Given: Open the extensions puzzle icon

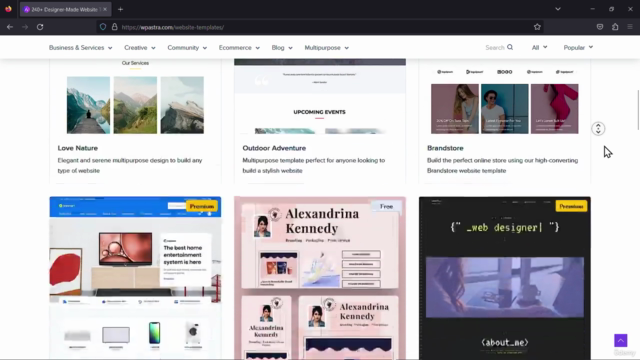Looking at the screenshot, I should pos(615,27).
